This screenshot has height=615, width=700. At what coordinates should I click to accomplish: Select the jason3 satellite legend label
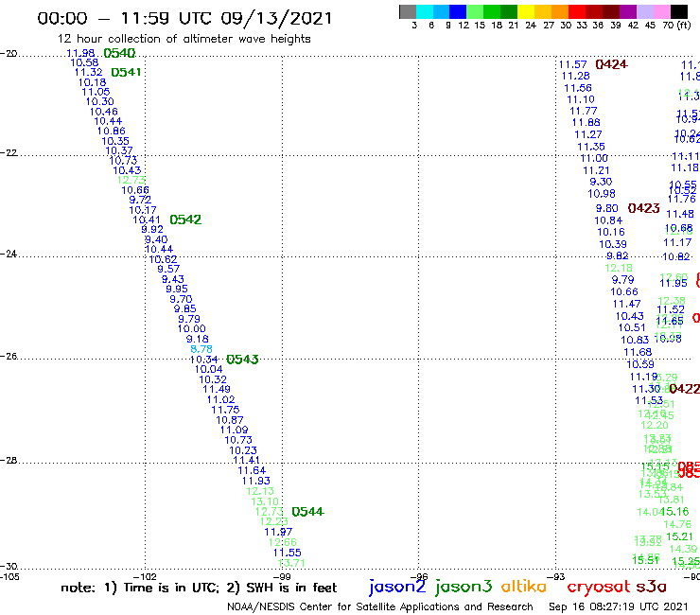[464, 587]
